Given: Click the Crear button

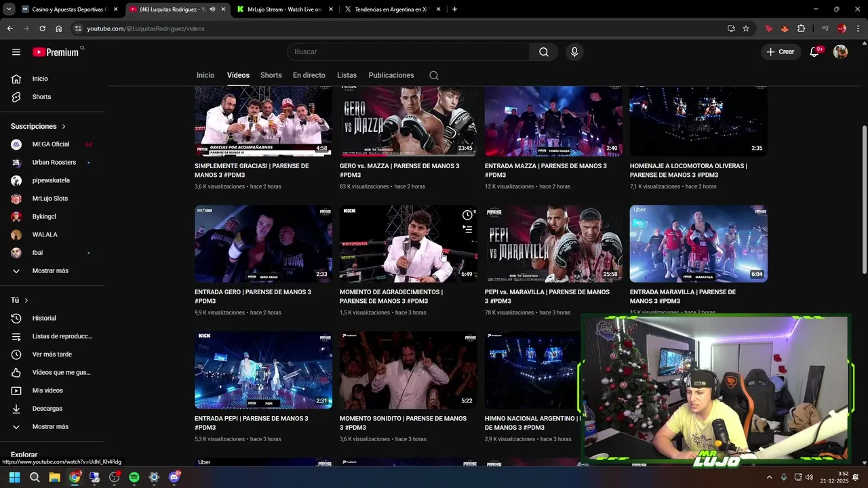Looking at the screenshot, I should pos(781,52).
